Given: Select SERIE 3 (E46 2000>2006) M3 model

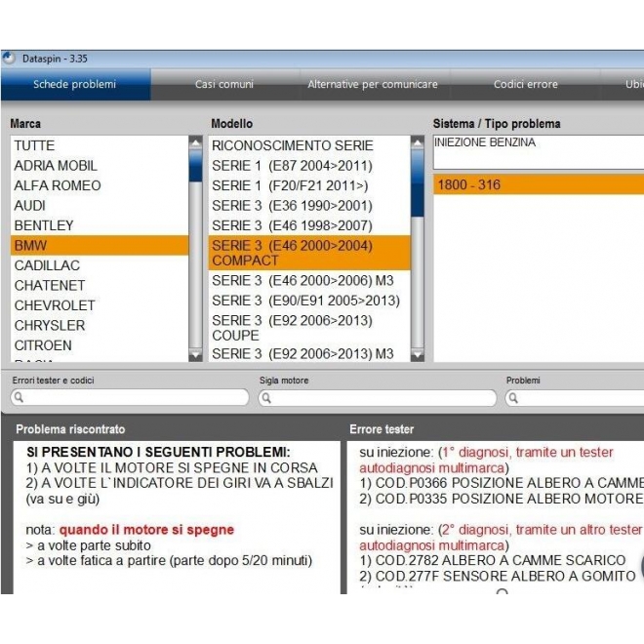Looking at the screenshot, I should coord(309,280).
